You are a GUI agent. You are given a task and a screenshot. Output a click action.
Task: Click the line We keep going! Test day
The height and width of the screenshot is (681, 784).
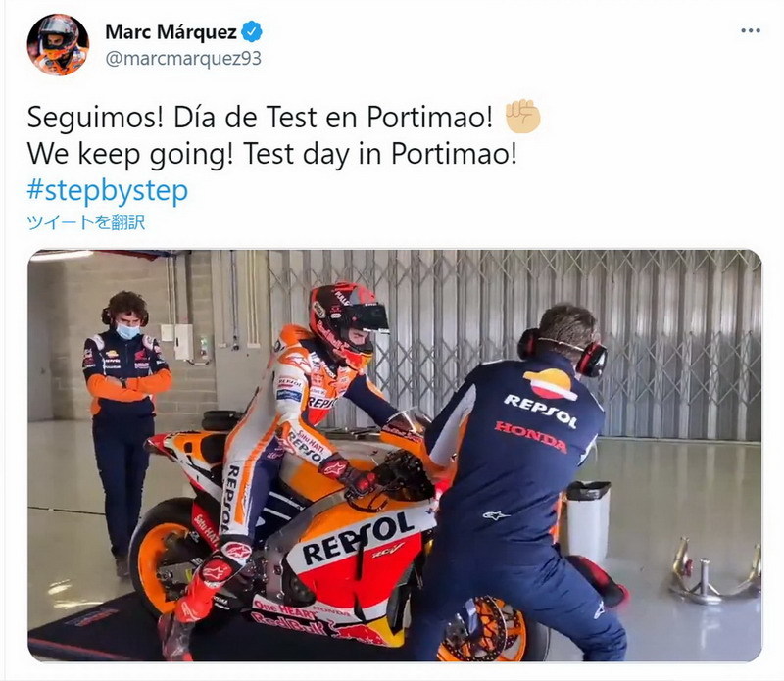(x=272, y=153)
